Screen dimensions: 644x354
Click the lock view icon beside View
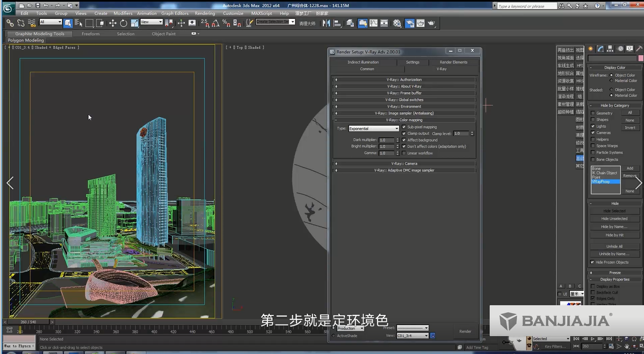(x=432, y=336)
